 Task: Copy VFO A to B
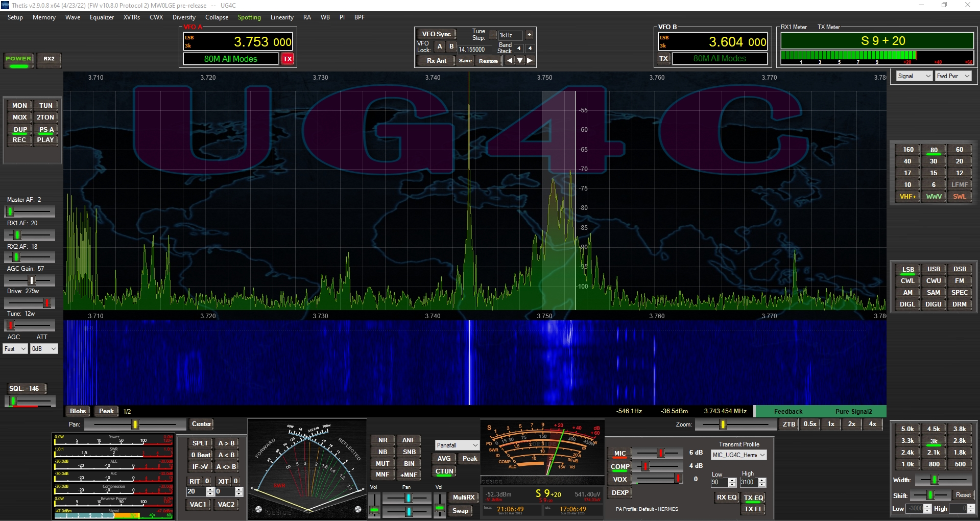pos(226,443)
